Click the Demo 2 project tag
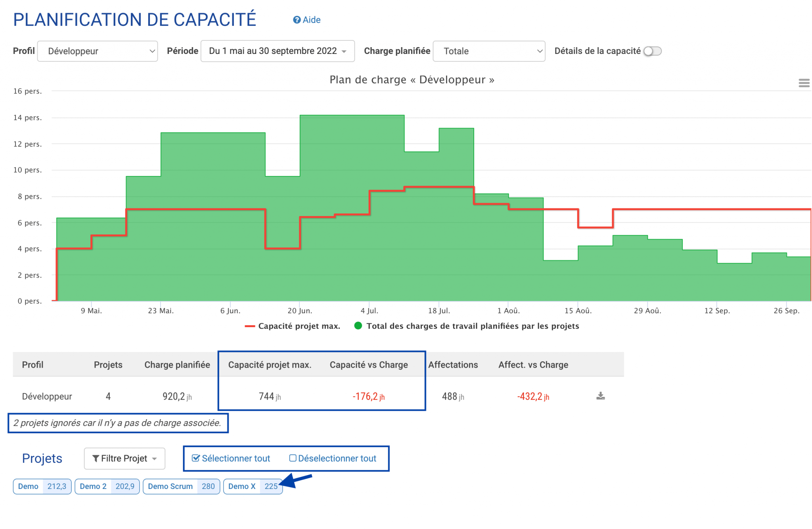This screenshot has width=812, height=529. tap(107, 487)
